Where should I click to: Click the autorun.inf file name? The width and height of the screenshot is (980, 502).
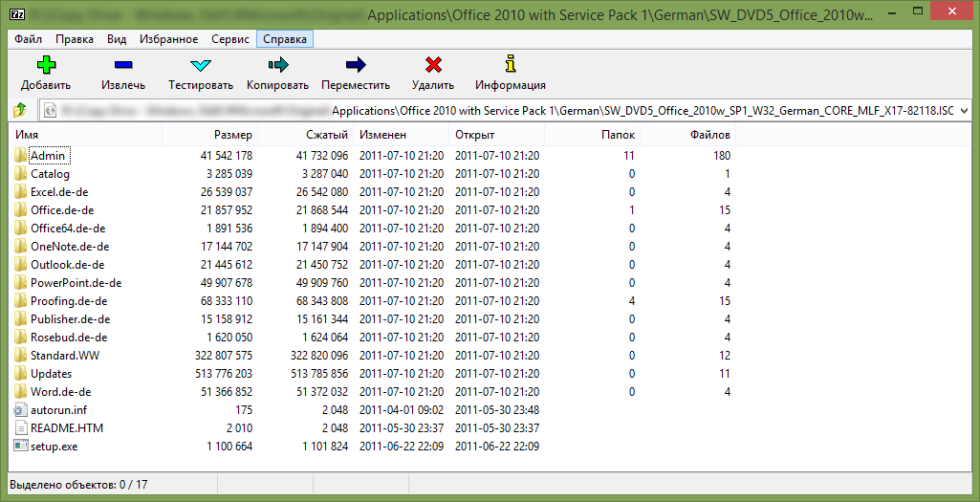tap(58, 411)
